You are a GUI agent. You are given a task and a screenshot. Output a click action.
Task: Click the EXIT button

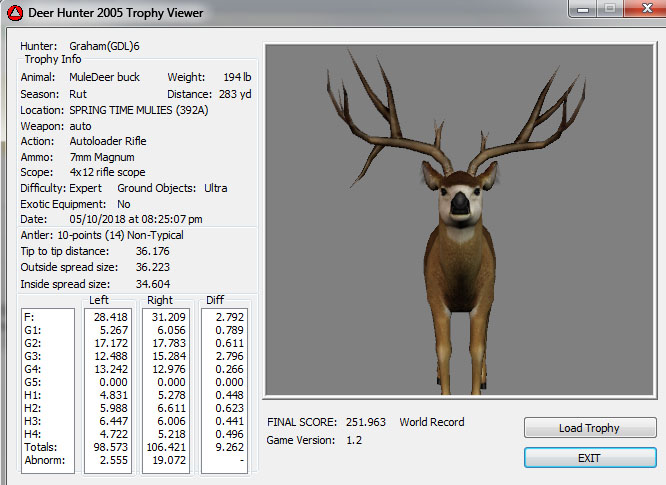(x=589, y=457)
